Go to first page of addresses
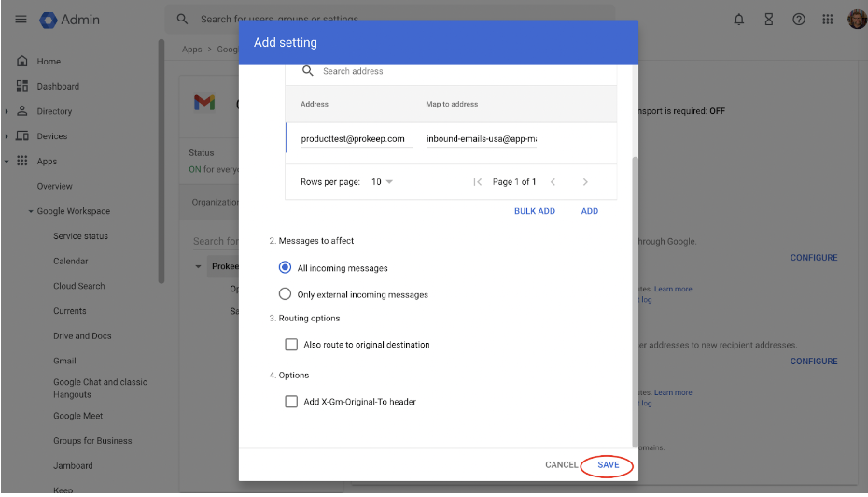The width and height of the screenshot is (868, 497). [478, 182]
